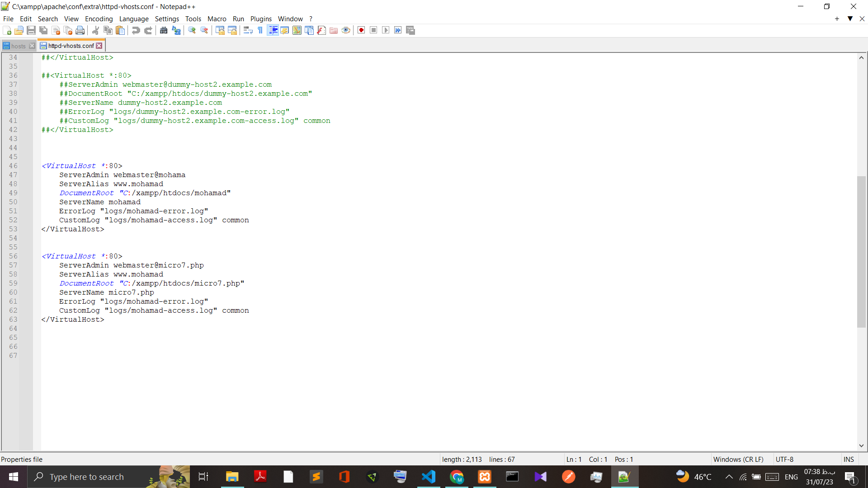Open Find with the binoculars icon
Screen dimensions: 868x488
click(164, 30)
